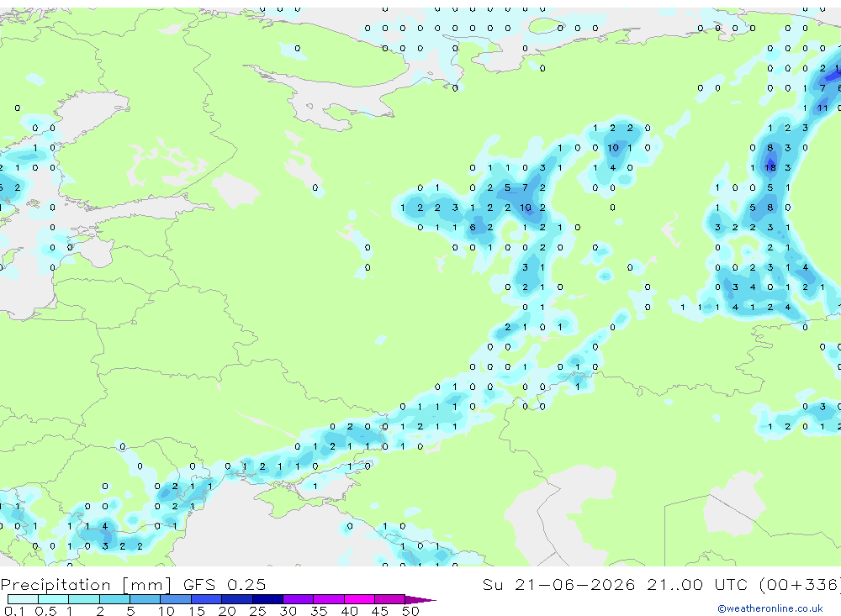Click the "18" precipitation value on map
Image resolution: width=841 pixels, height=616 pixels.
770,168
